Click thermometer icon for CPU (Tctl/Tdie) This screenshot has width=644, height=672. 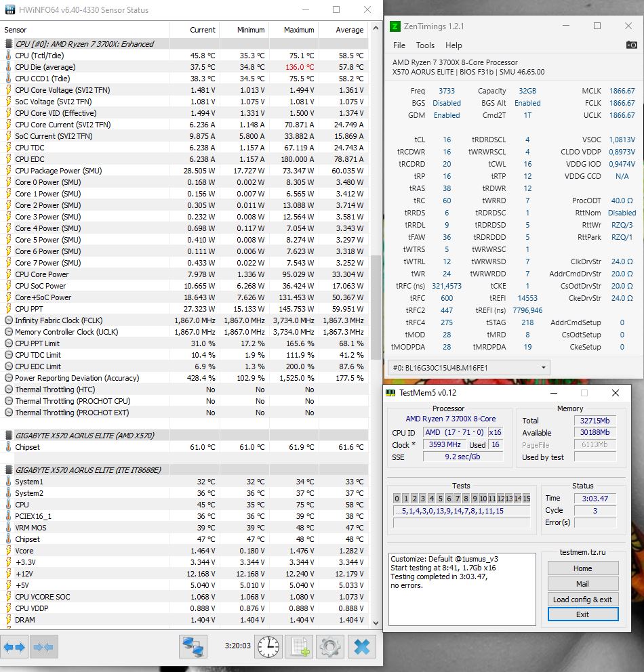(x=8, y=56)
